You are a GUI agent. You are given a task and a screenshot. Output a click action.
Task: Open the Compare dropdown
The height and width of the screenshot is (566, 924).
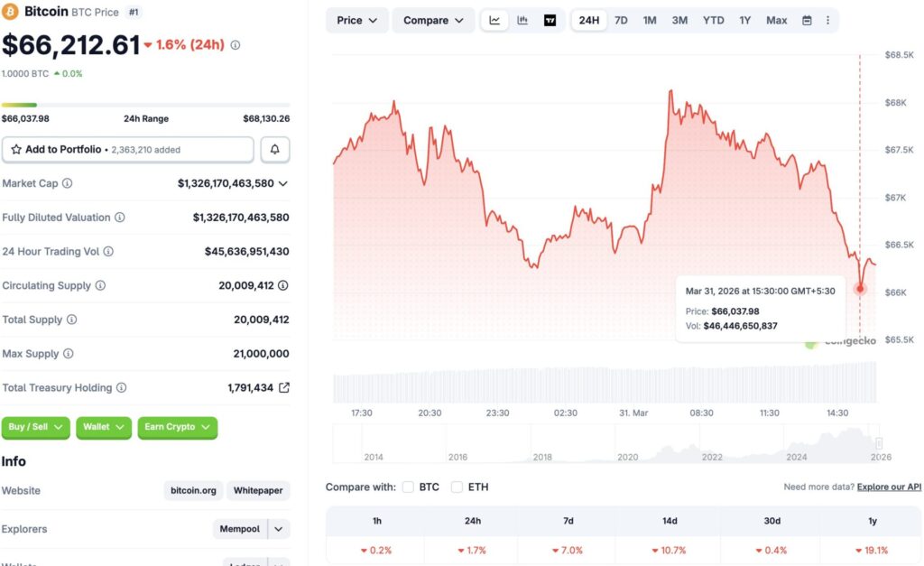point(433,20)
